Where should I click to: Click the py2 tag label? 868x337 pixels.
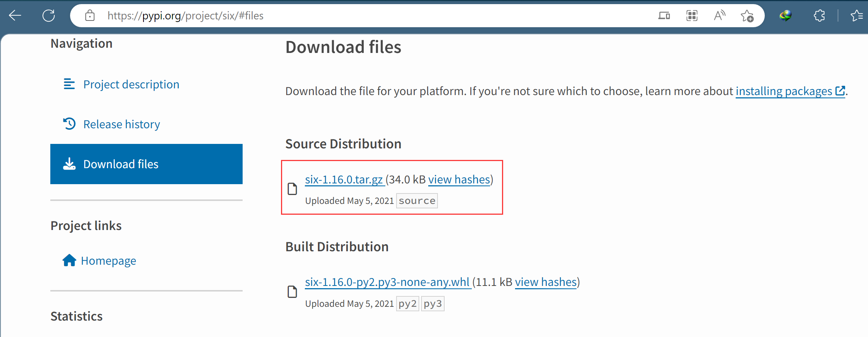(408, 303)
